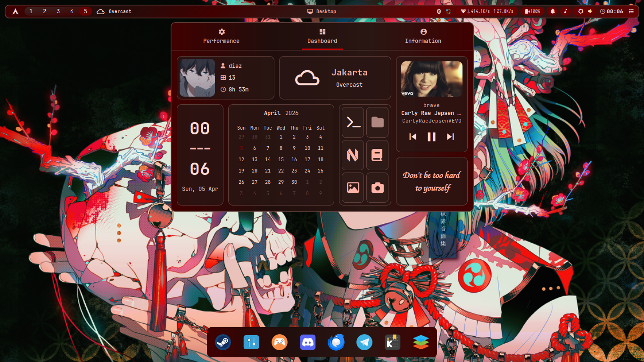The width and height of the screenshot is (644, 362).
Task: Switch to the Performance tab
Action: pyautogui.click(x=222, y=36)
